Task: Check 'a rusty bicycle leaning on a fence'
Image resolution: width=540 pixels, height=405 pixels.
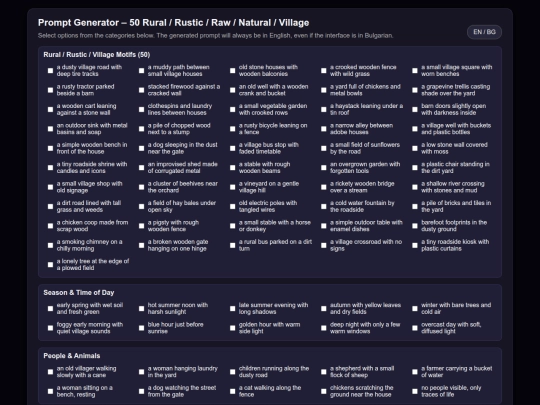Action: tap(233, 129)
